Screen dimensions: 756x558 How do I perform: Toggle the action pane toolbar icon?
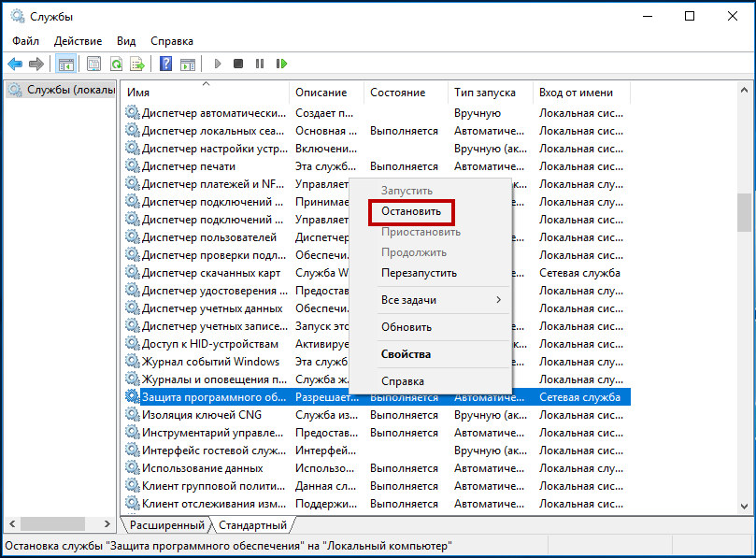coord(188,64)
